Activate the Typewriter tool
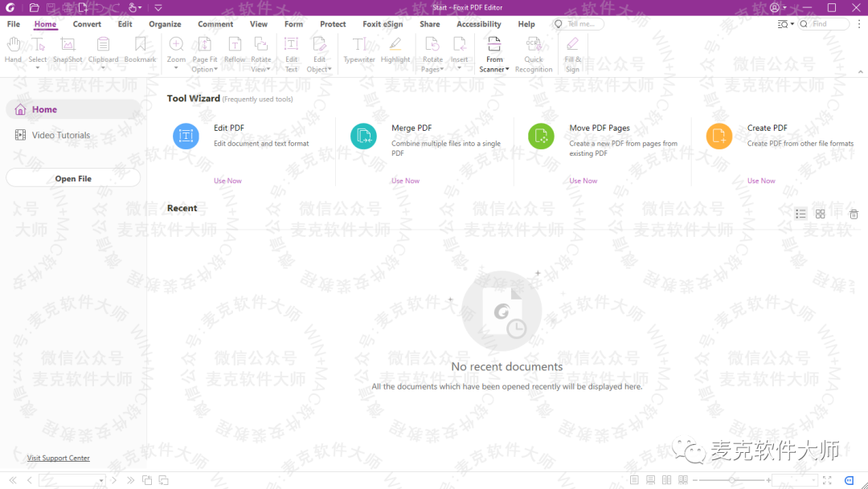Screen dimensions: 868x489 point(359,50)
